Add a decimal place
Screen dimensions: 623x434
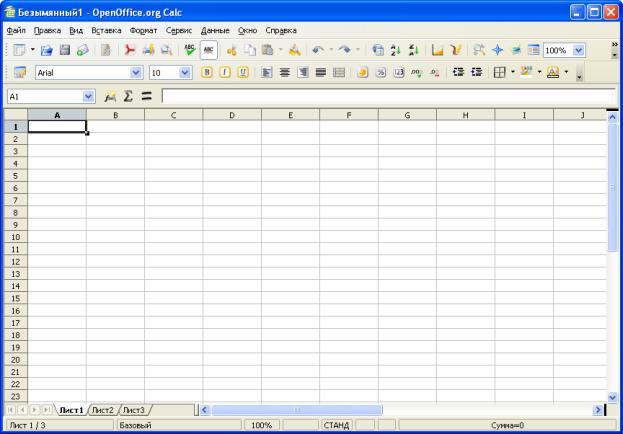(x=417, y=72)
